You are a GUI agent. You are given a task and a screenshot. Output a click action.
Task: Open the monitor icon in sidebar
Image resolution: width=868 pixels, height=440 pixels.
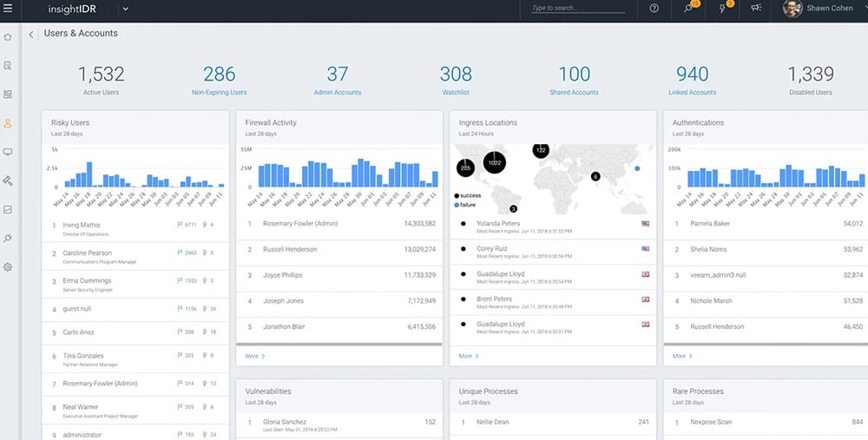coord(8,152)
